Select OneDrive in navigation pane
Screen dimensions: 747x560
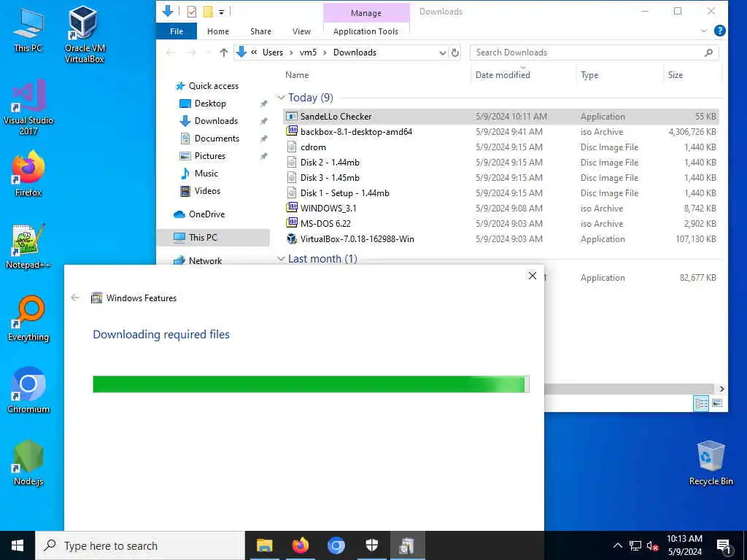point(206,214)
